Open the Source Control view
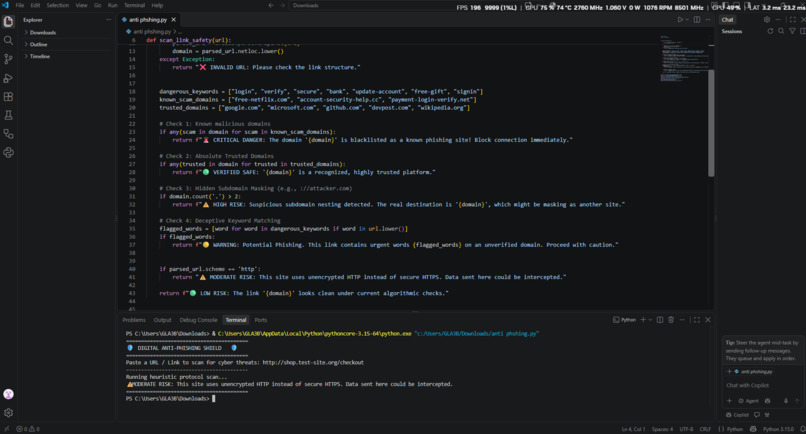The image size is (806, 434). click(x=8, y=59)
